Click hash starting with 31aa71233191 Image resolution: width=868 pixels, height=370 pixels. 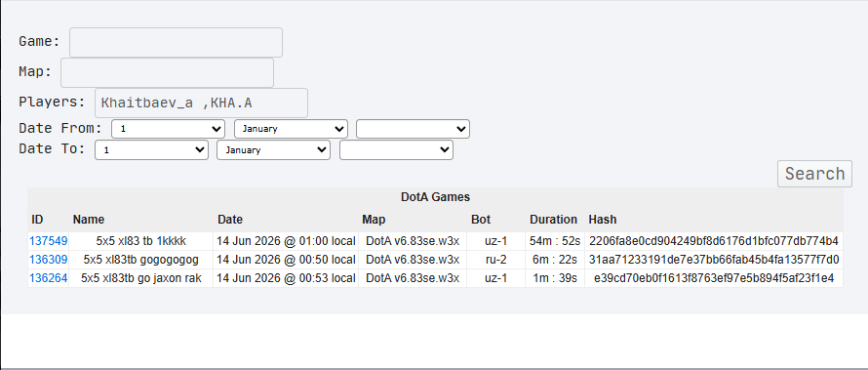[x=714, y=260]
